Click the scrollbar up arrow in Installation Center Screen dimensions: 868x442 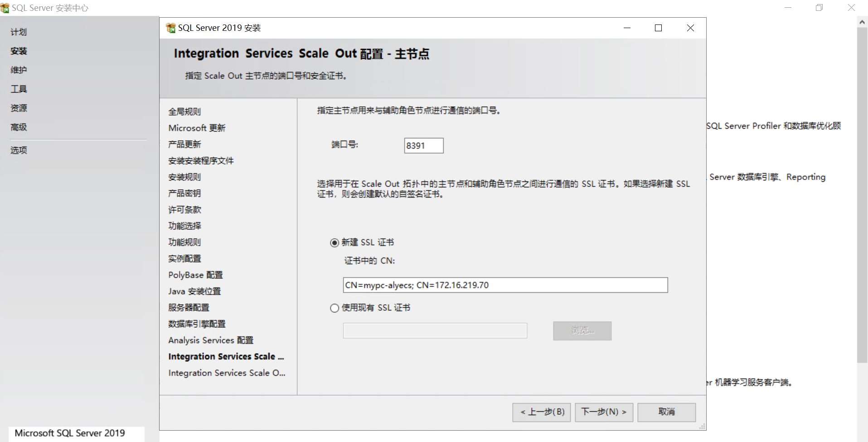[x=862, y=22]
